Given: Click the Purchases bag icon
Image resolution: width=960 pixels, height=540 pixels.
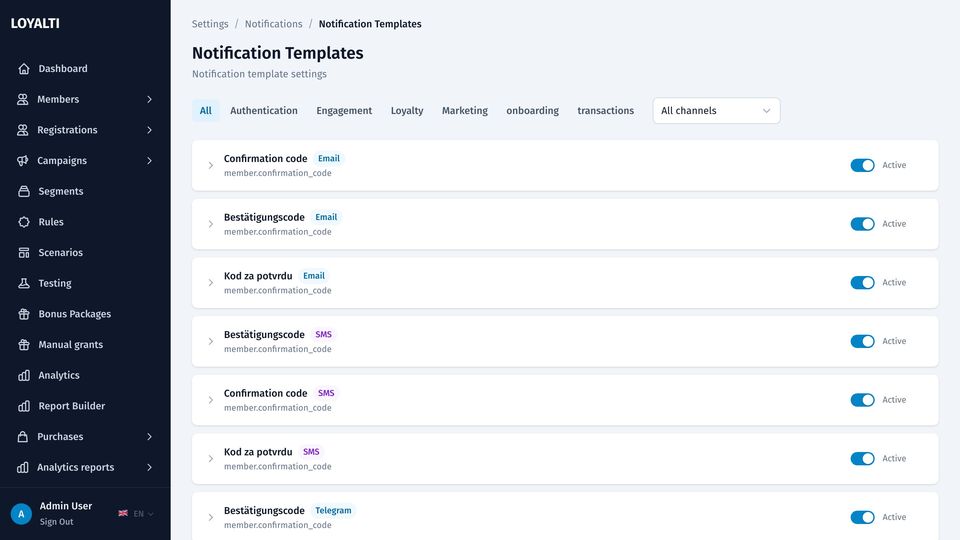Looking at the screenshot, I should coord(23,436).
